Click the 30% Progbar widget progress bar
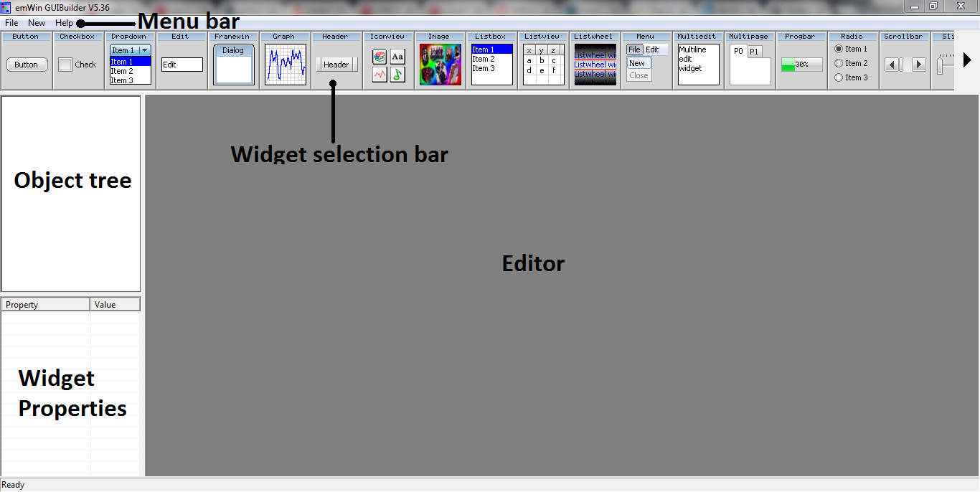This screenshot has height=492, width=980. point(801,64)
